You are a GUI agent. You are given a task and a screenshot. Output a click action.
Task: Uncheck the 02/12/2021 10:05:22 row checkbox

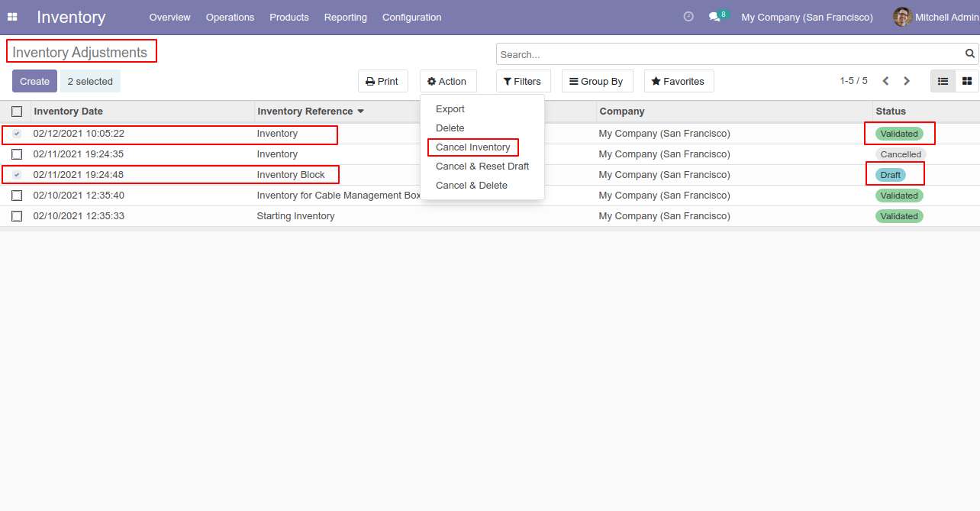tap(17, 134)
